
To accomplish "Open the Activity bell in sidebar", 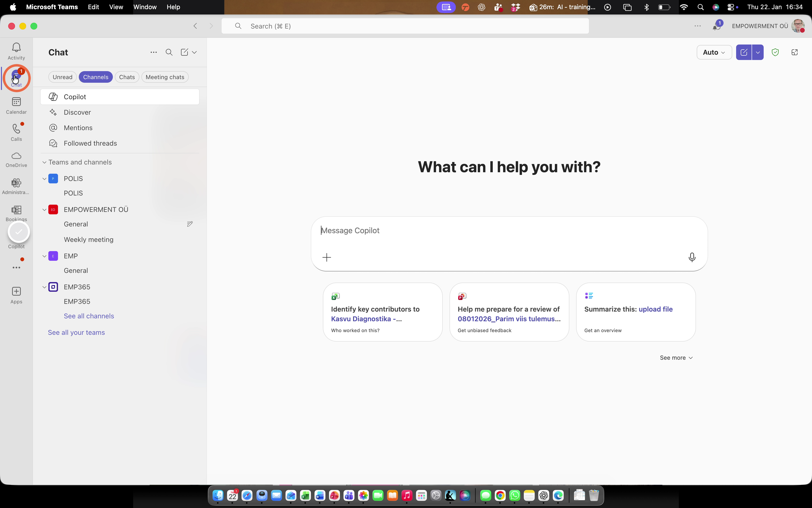I will (x=16, y=51).
